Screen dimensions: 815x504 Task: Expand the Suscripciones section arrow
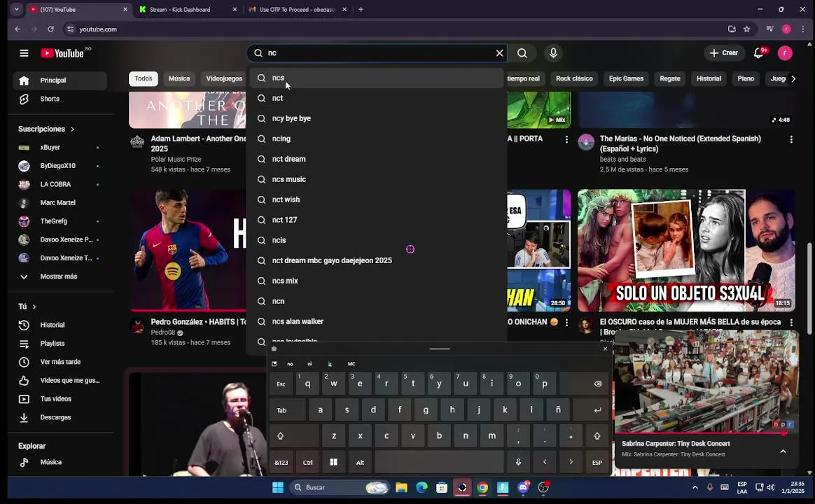(72, 129)
